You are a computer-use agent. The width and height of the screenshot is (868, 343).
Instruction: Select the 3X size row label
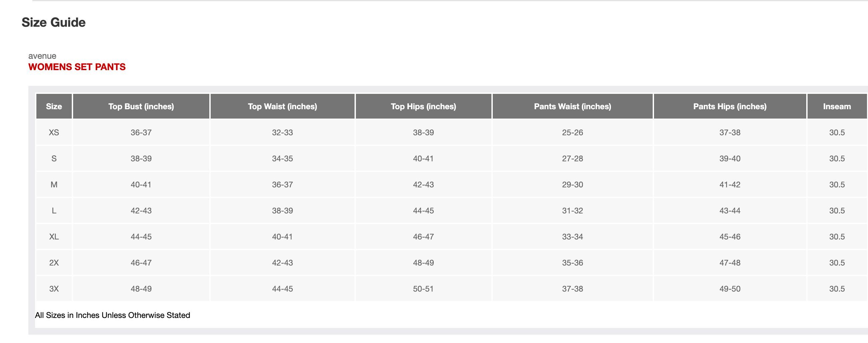pyautogui.click(x=54, y=289)
